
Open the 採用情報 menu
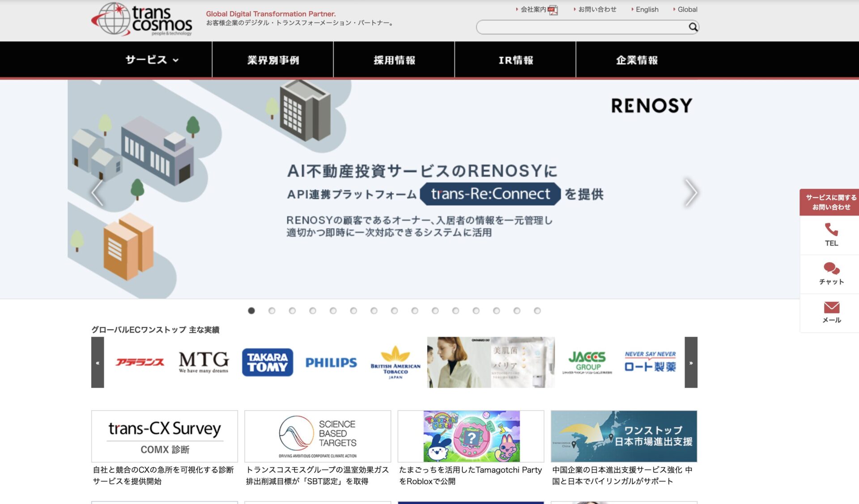click(394, 59)
